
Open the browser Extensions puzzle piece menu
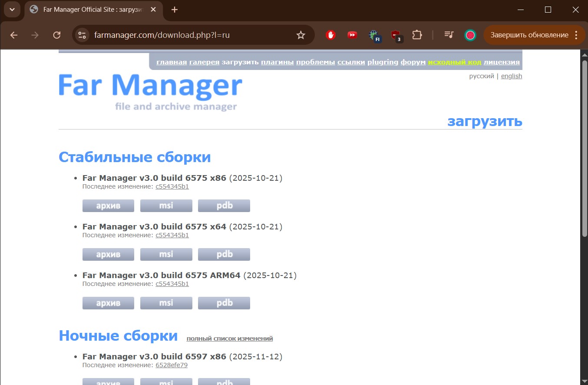pyautogui.click(x=416, y=35)
